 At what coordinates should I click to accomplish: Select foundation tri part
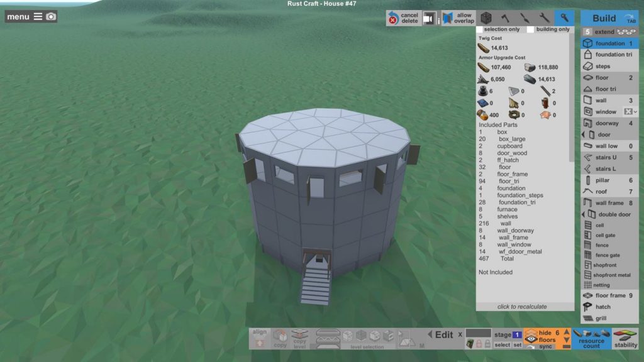[609, 54]
